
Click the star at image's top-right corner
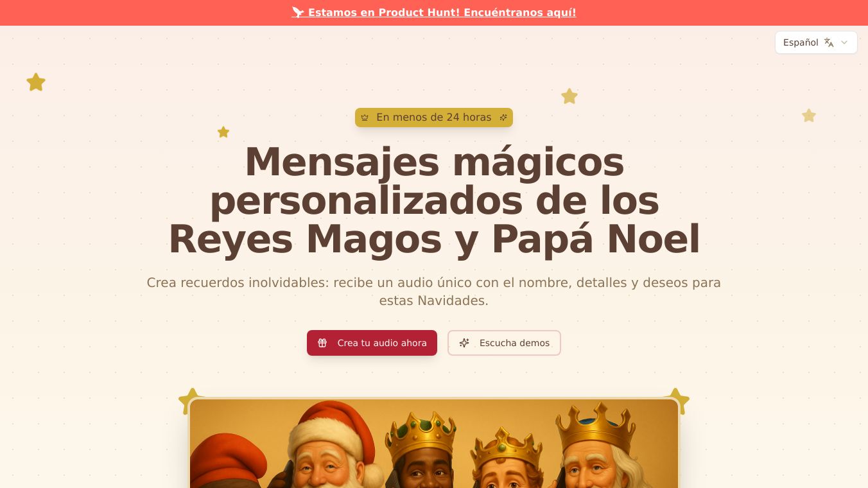click(x=677, y=400)
